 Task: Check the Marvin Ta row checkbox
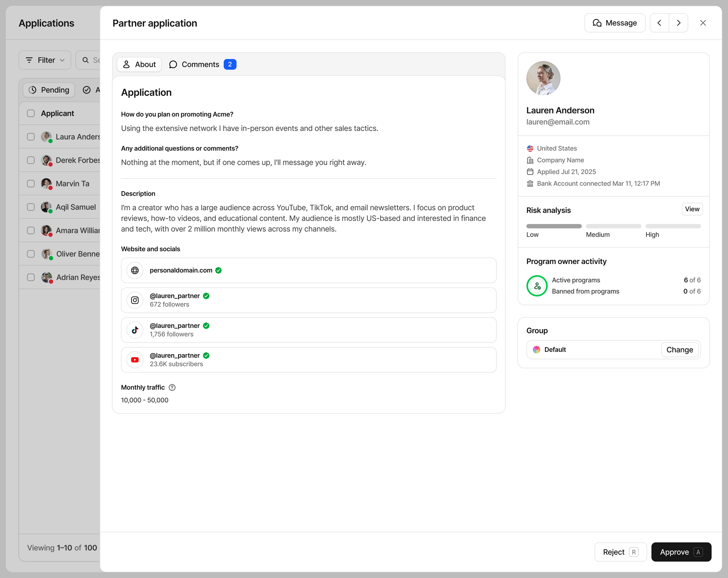(x=31, y=184)
